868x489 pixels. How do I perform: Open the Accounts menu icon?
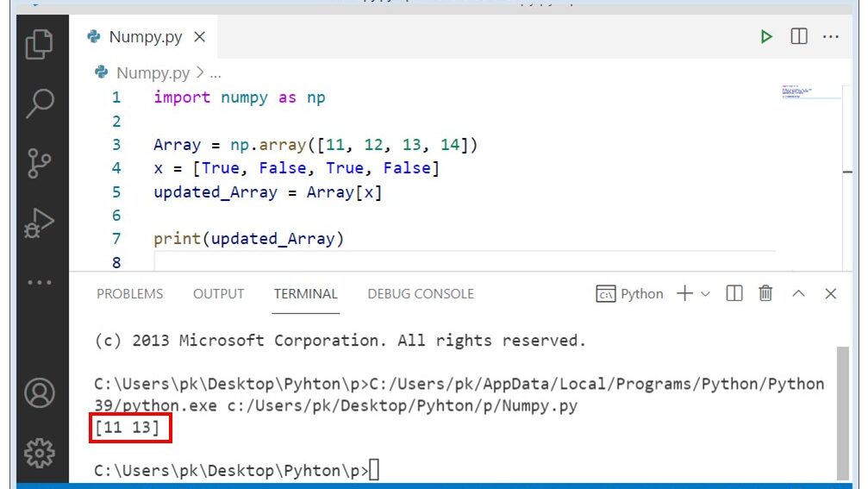click(x=40, y=392)
